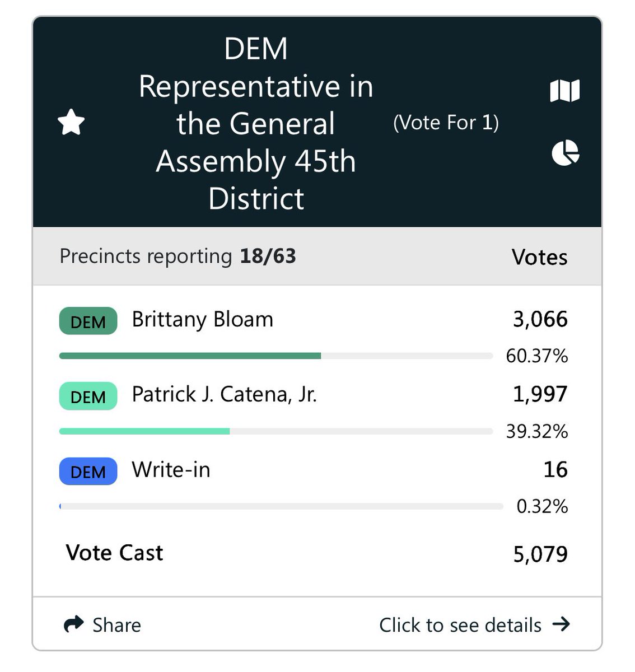
Task: Click Brittany Bloam's vote progress bar
Action: point(276,356)
